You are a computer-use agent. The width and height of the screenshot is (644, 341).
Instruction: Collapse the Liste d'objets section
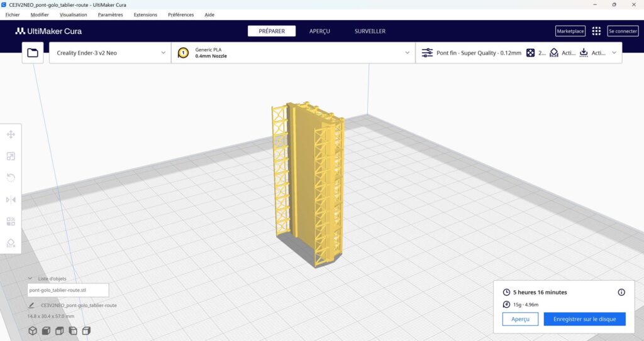click(x=30, y=279)
